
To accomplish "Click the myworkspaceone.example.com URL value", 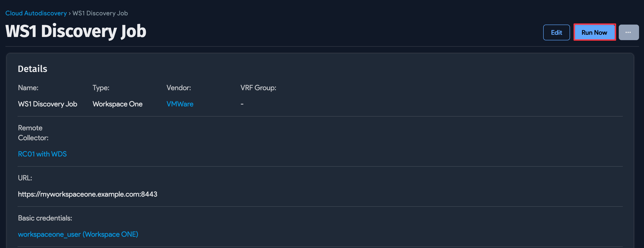I will pos(87,194).
